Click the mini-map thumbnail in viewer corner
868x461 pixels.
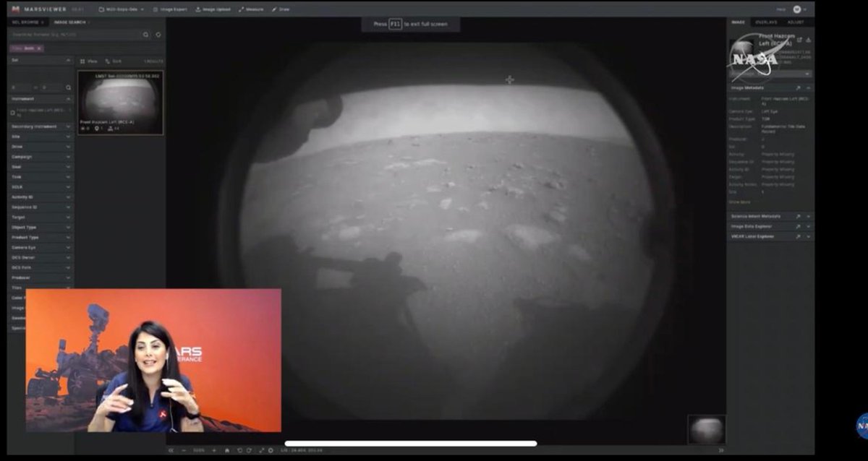click(x=706, y=430)
